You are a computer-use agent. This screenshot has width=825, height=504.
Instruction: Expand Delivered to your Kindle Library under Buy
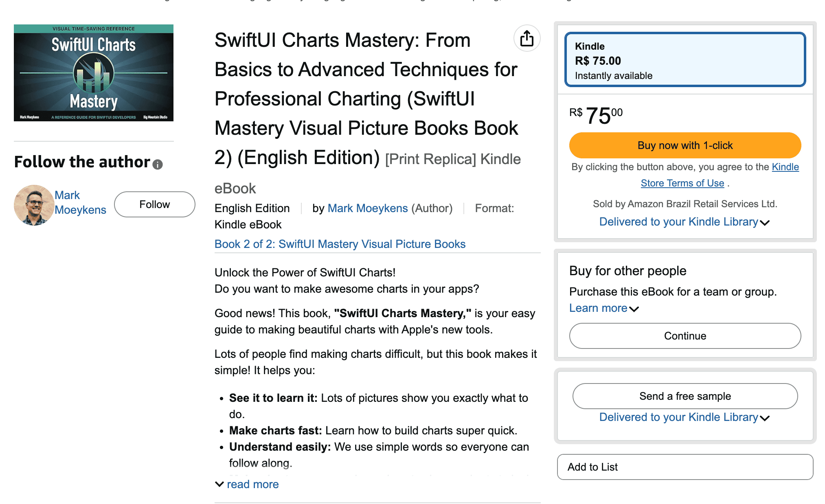tap(684, 222)
